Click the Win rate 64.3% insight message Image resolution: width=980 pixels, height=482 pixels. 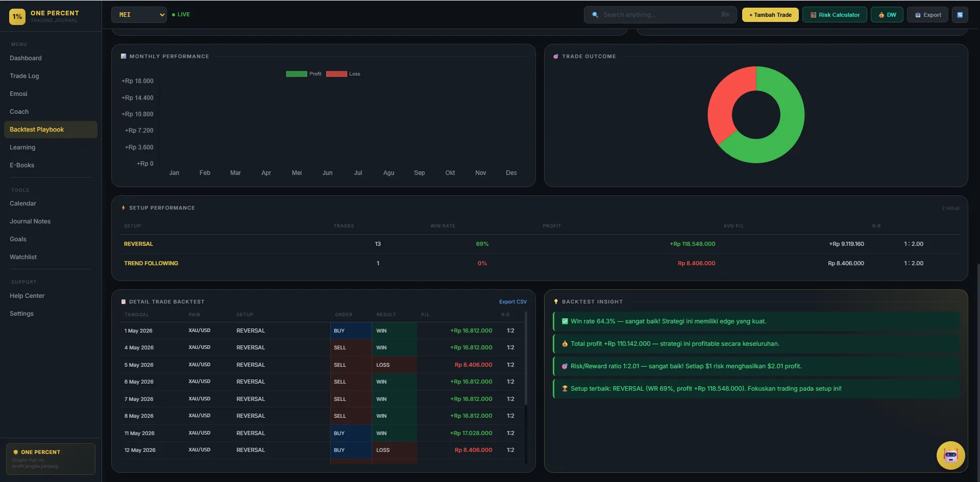756,321
